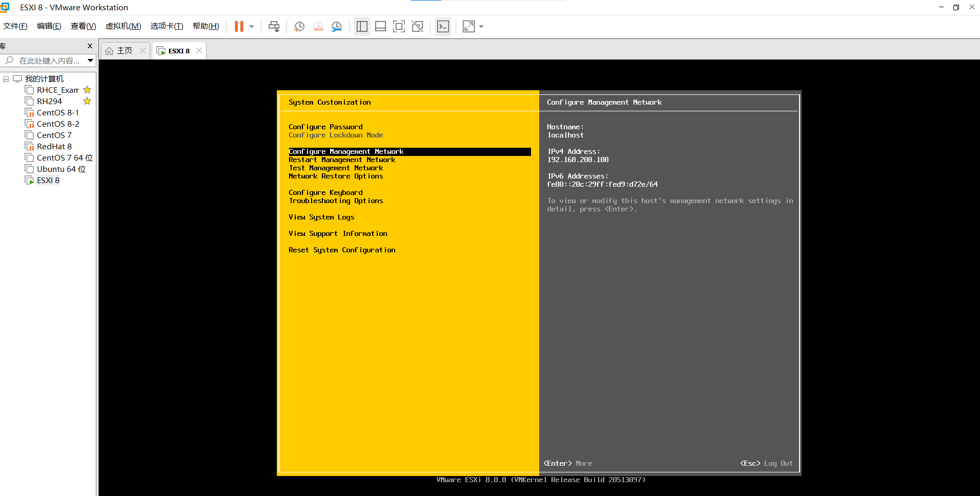980x496 pixels.
Task: Take a snapshot of this virtual machine
Action: coord(299,27)
